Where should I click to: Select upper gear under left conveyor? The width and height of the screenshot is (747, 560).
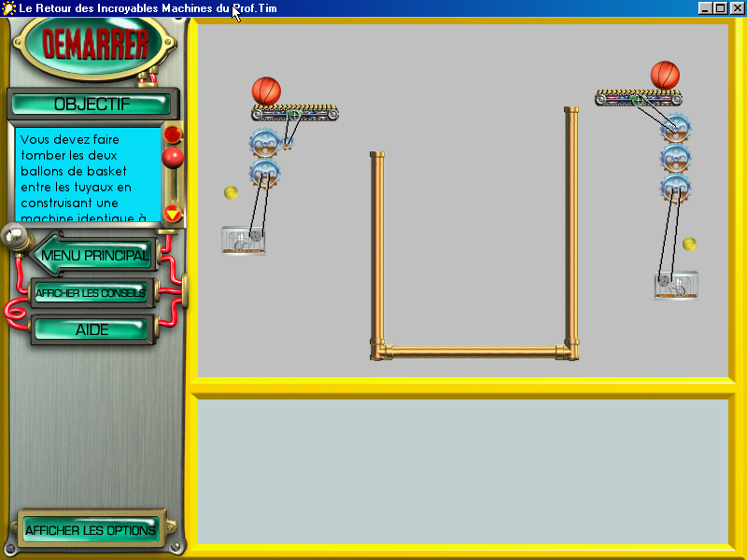pos(264,142)
